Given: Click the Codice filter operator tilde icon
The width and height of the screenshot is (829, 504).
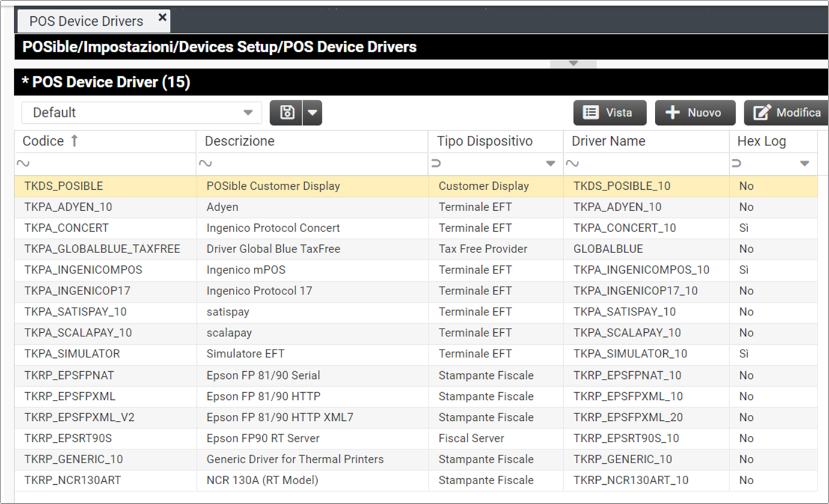Looking at the screenshot, I should [x=23, y=163].
